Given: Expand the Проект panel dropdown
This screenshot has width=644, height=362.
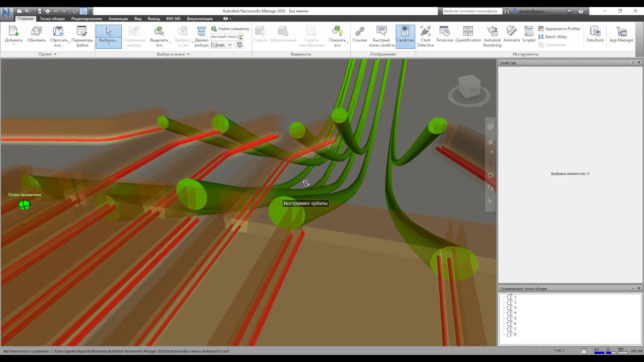Looking at the screenshot, I should 48,54.
